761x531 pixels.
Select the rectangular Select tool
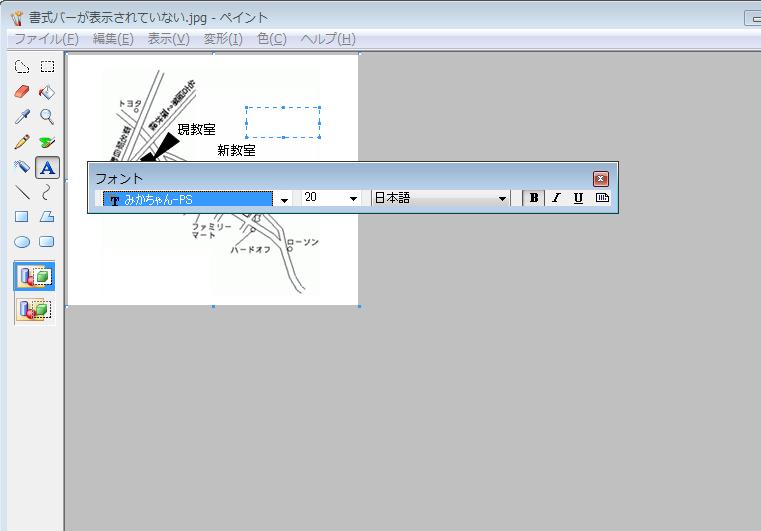(x=47, y=66)
